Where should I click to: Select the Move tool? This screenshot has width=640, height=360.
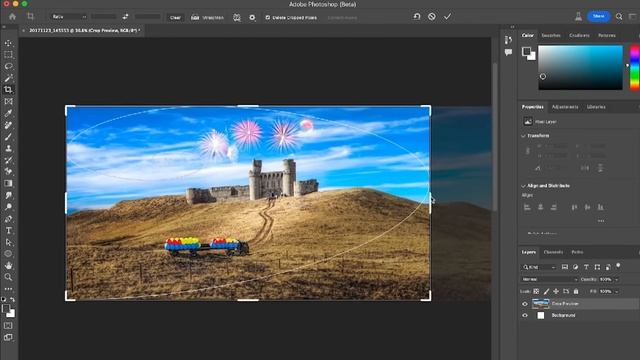8,43
